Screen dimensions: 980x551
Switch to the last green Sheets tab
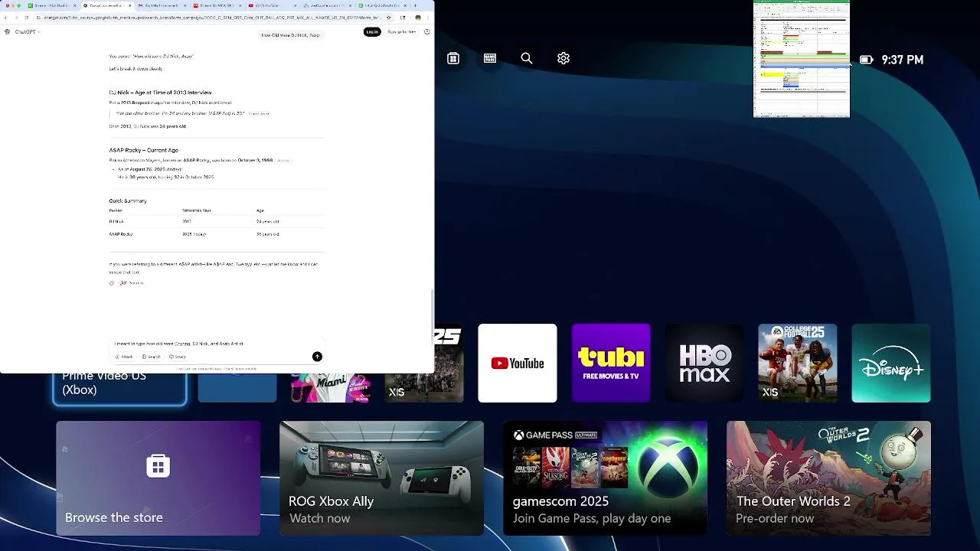click(x=381, y=5)
